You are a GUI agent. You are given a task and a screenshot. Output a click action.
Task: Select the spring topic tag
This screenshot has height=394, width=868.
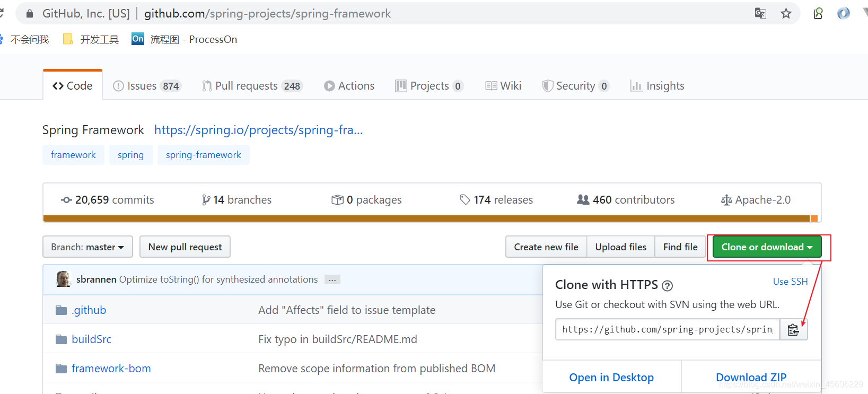click(131, 155)
